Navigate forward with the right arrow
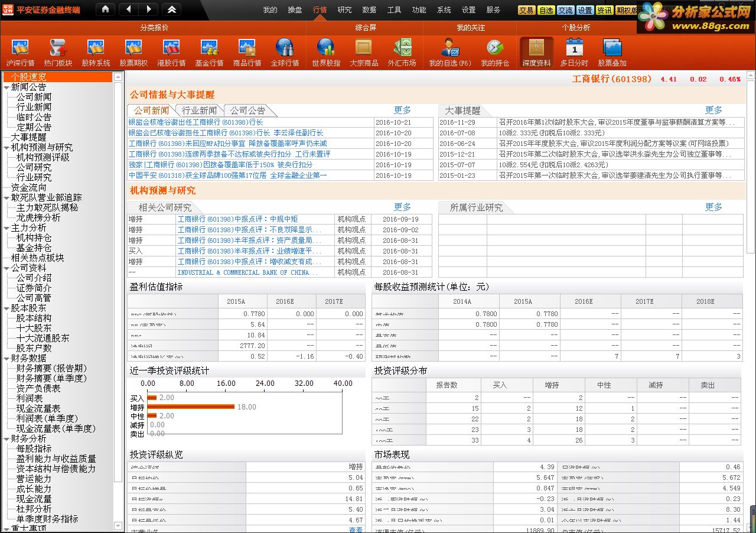This screenshot has height=533, width=756. [x=148, y=9]
